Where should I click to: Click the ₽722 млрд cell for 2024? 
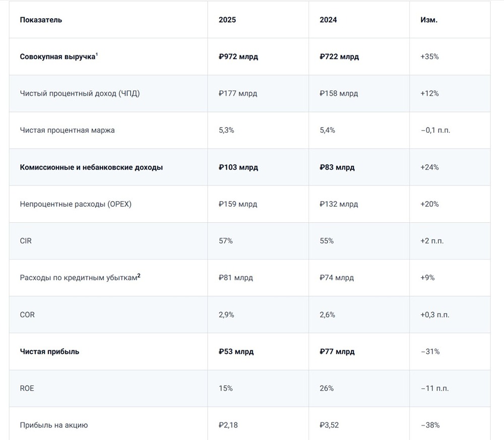[339, 56]
